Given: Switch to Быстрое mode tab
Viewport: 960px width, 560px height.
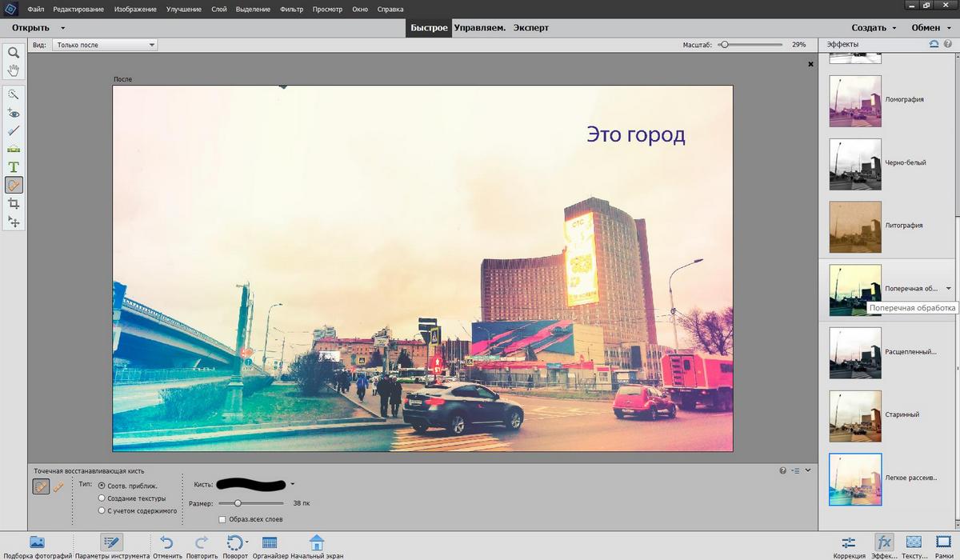Looking at the screenshot, I should point(429,27).
